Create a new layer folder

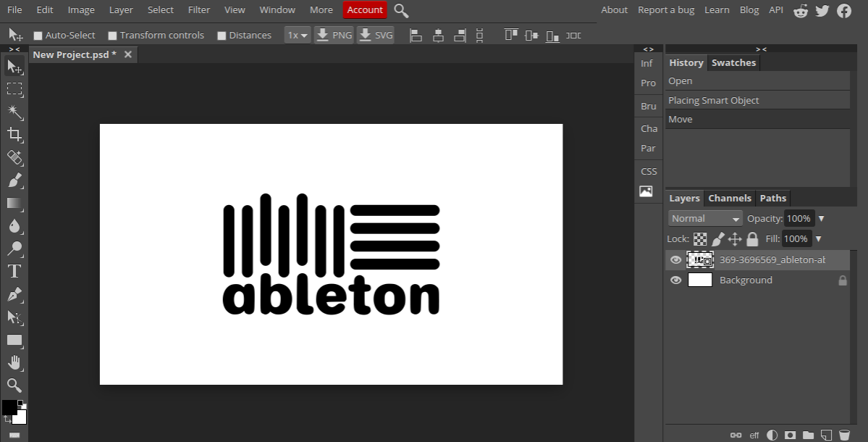[x=808, y=435]
